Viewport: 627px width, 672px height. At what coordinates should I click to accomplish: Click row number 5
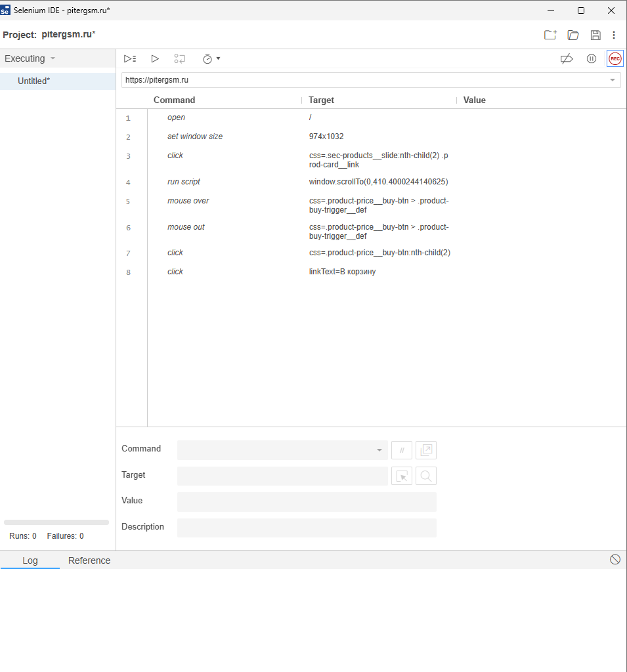coord(128,201)
